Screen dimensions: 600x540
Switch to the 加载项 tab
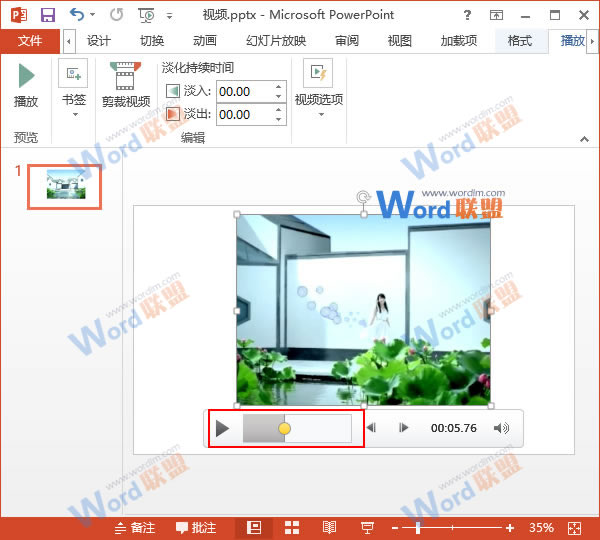[458, 41]
